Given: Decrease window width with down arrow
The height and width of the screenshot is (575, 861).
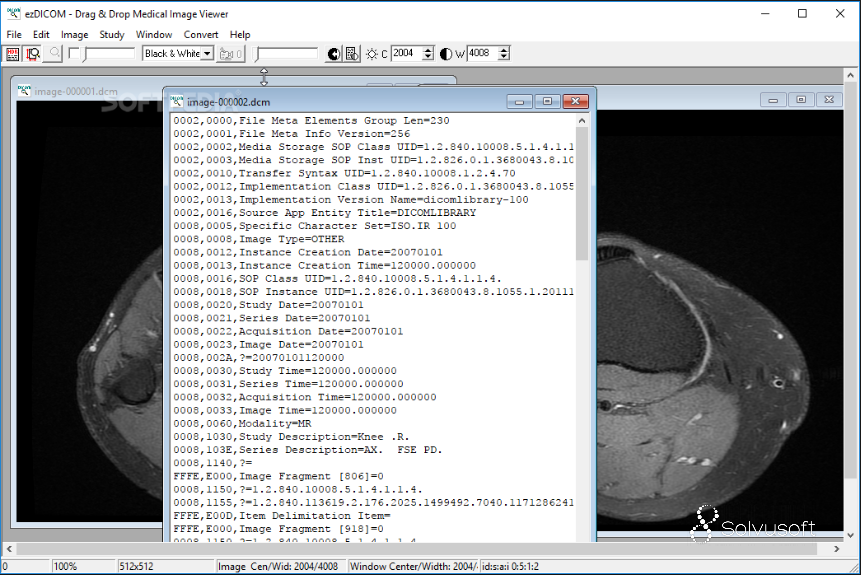Looking at the screenshot, I should click(504, 57).
